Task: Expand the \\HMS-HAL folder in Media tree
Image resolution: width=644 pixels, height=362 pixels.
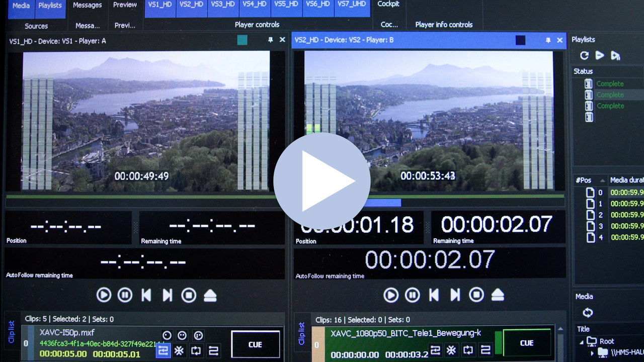Action: [592, 353]
